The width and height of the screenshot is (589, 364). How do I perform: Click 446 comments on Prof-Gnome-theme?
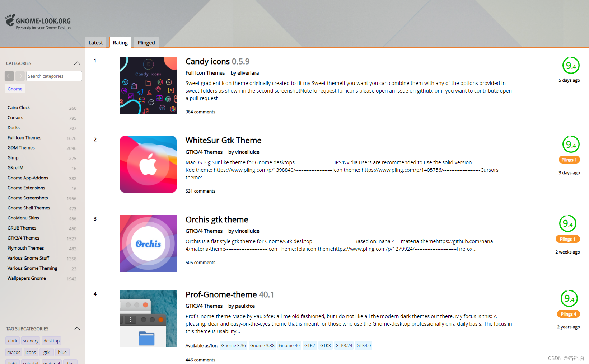[x=200, y=360]
